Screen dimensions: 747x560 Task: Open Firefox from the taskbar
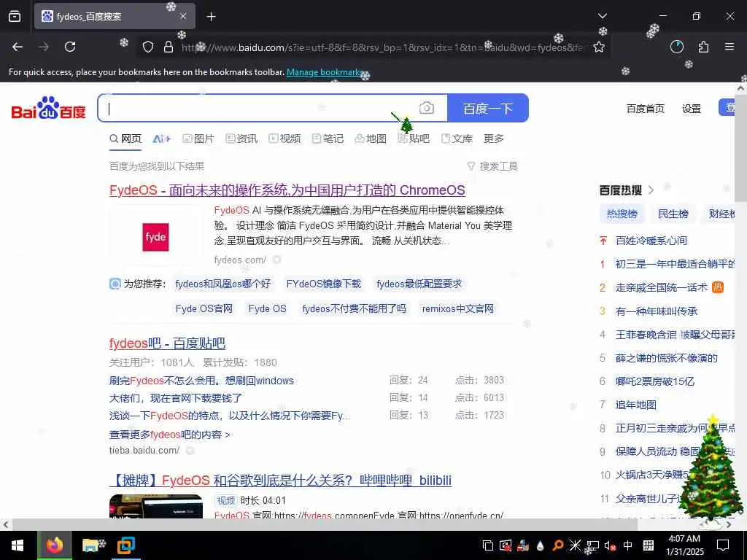54,545
